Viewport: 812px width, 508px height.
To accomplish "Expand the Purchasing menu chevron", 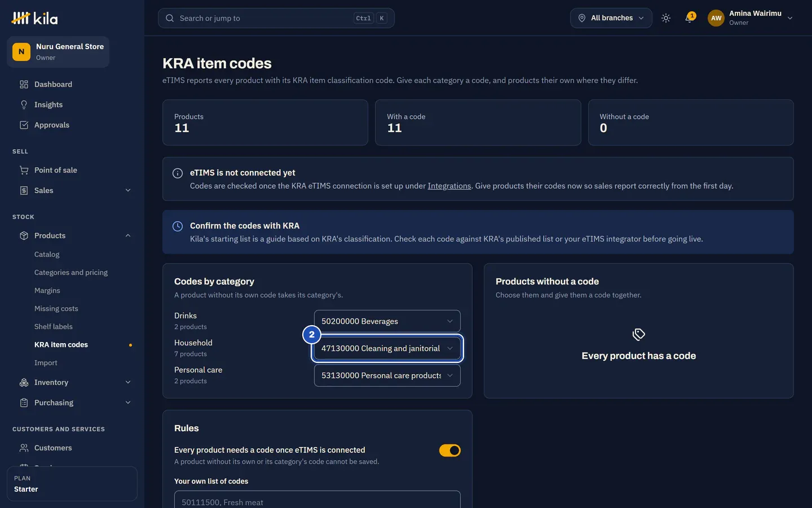I will [x=128, y=402].
